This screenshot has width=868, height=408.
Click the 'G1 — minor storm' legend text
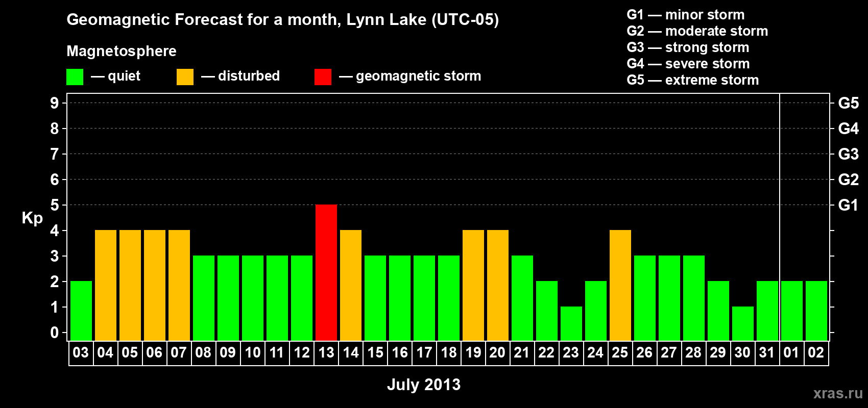click(x=686, y=15)
